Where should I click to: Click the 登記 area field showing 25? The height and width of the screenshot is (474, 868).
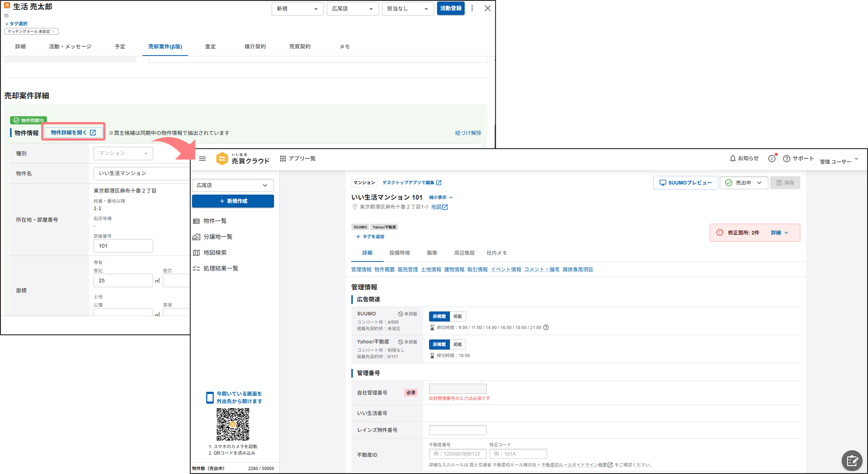pyautogui.click(x=123, y=281)
